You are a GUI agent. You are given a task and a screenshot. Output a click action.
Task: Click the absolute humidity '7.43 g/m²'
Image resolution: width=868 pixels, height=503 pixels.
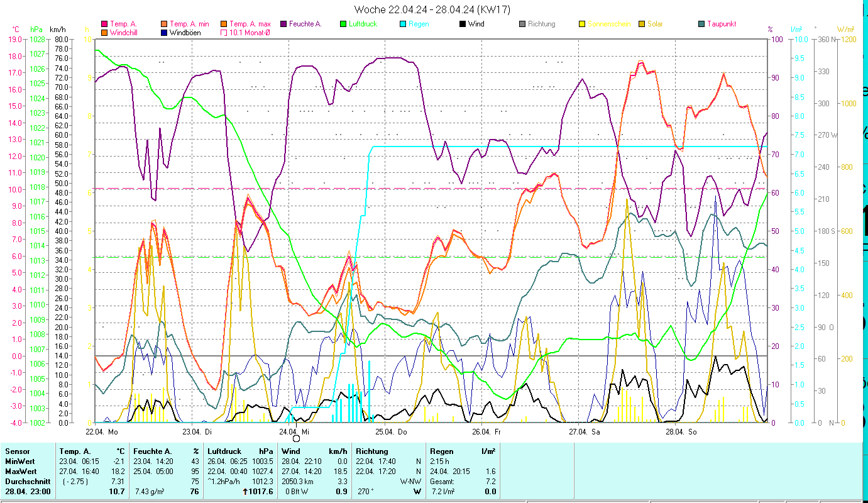(x=150, y=492)
